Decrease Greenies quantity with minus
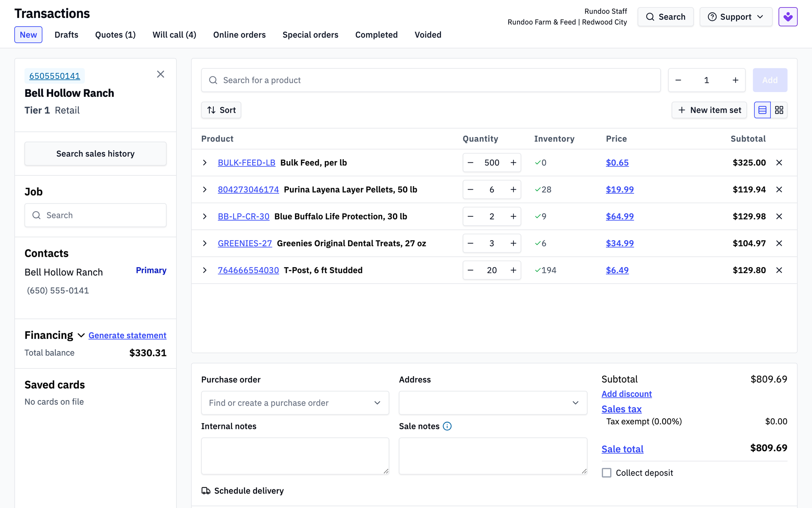 click(471, 243)
